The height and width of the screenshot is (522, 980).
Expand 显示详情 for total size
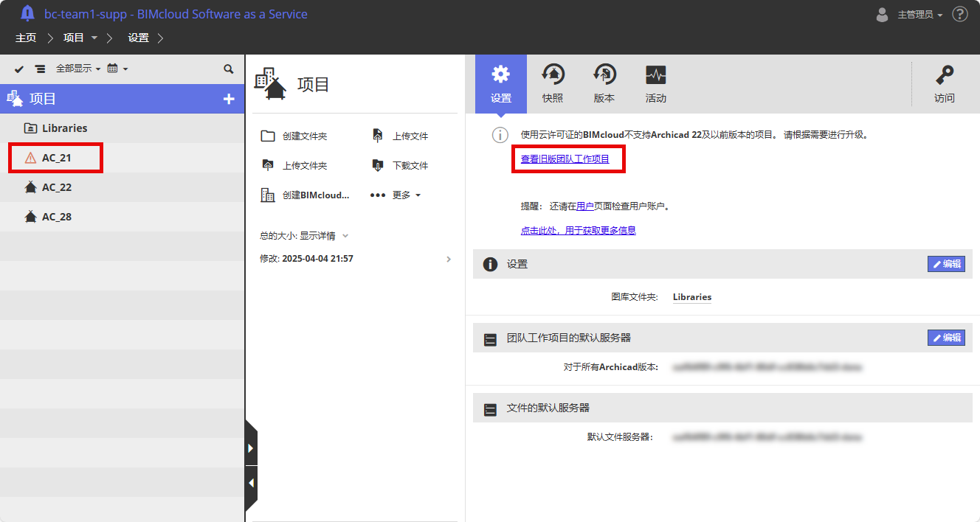(324, 236)
